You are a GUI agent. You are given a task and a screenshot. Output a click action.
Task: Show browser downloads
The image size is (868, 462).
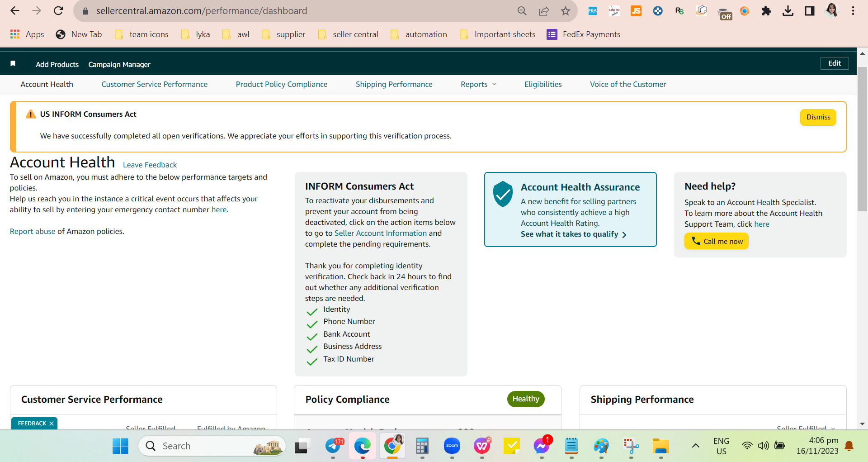(x=788, y=11)
